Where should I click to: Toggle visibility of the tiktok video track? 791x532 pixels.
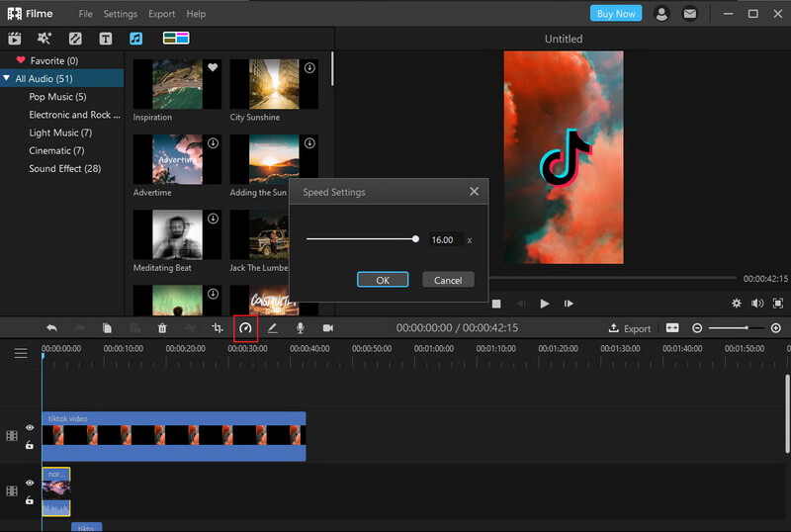[x=30, y=427]
